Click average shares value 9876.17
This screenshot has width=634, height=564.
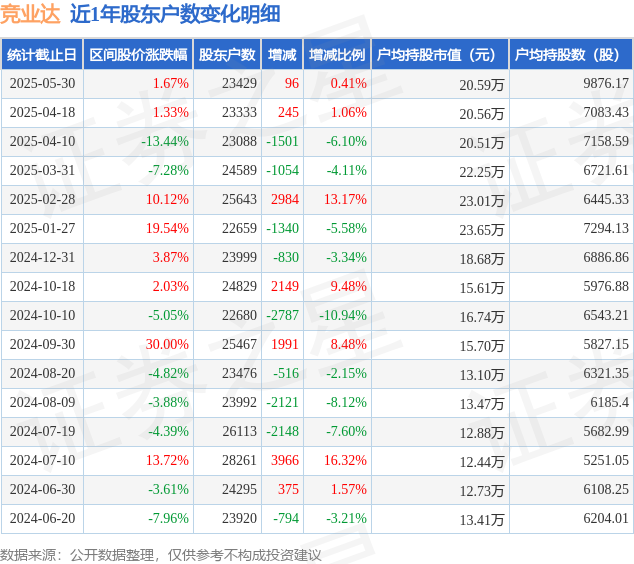(606, 83)
